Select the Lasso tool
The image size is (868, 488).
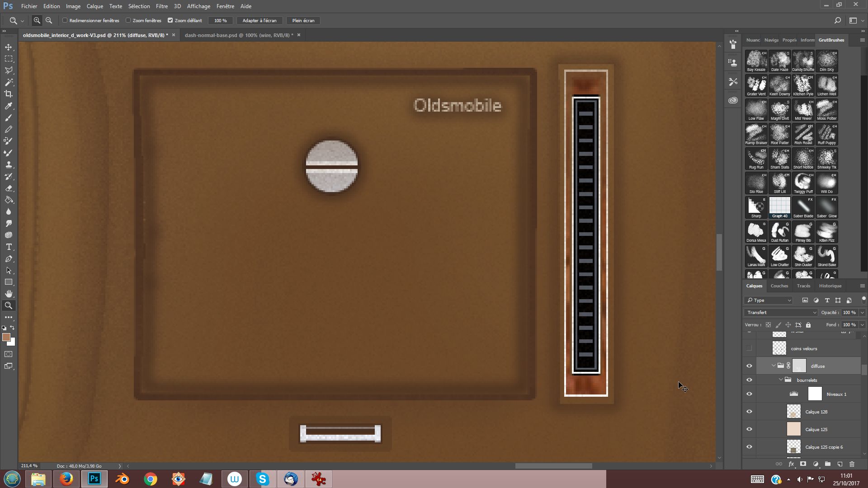[x=9, y=70]
